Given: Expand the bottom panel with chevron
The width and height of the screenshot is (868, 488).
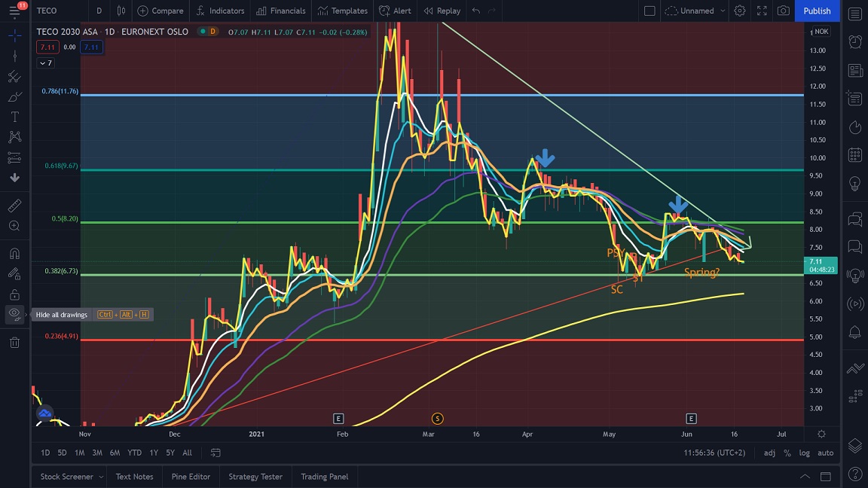Looking at the screenshot, I should click(x=805, y=477).
